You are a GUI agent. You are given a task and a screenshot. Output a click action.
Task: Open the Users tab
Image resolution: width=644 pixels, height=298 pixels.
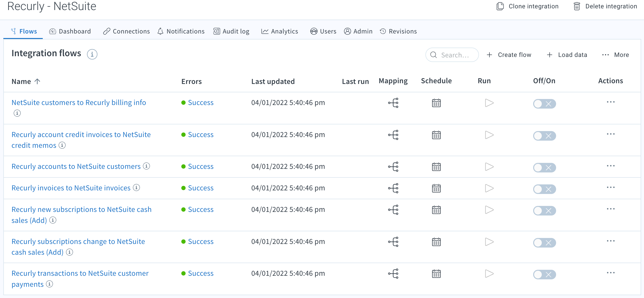coord(323,31)
